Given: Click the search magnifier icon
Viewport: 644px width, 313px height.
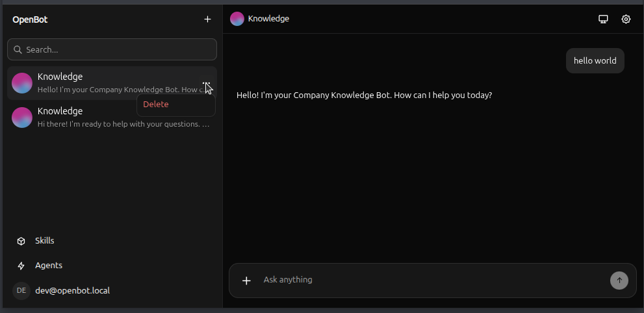Looking at the screenshot, I should (18, 49).
